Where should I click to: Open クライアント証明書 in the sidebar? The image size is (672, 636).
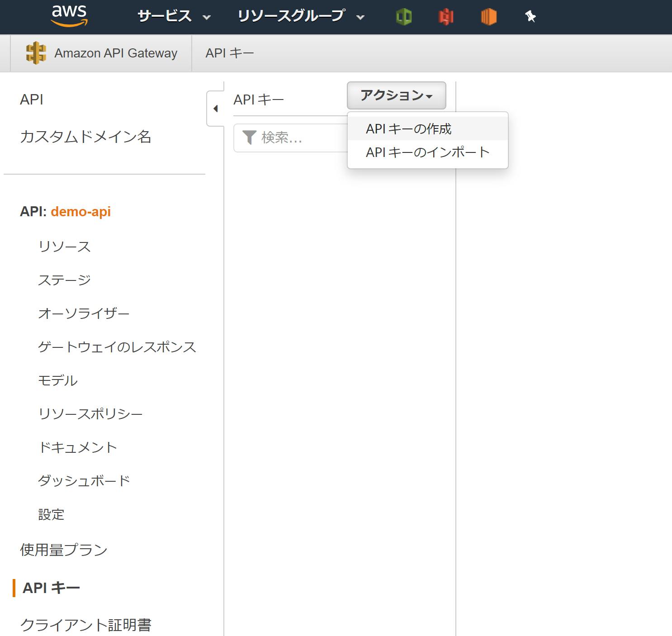86,625
